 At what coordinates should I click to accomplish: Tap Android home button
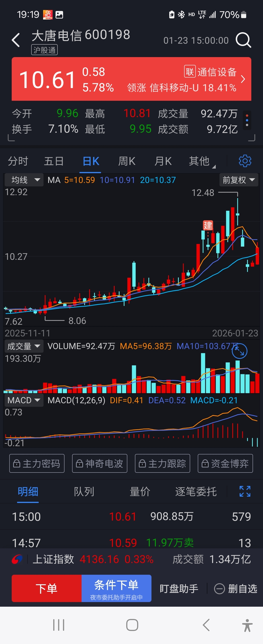(x=132, y=625)
